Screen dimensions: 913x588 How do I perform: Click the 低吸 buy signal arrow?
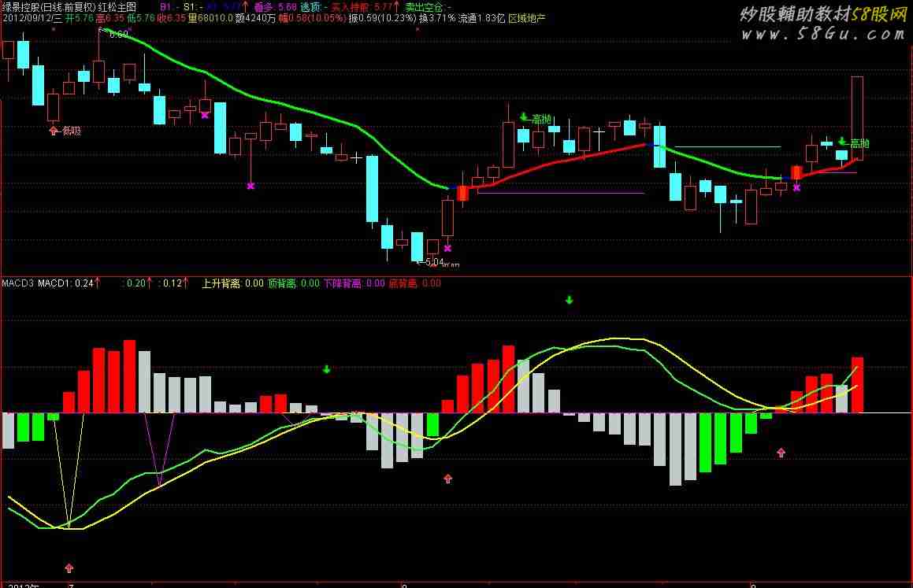click(x=54, y=131)
